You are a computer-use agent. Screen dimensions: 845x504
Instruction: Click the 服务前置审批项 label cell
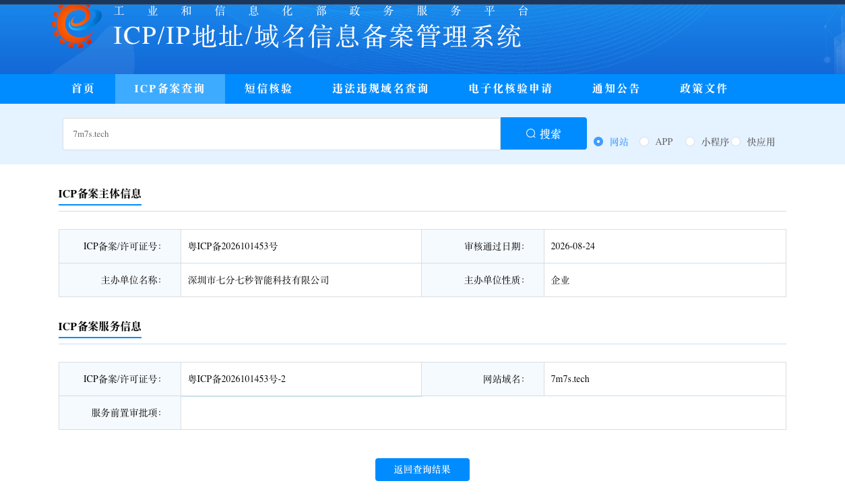tap(120, 413)
